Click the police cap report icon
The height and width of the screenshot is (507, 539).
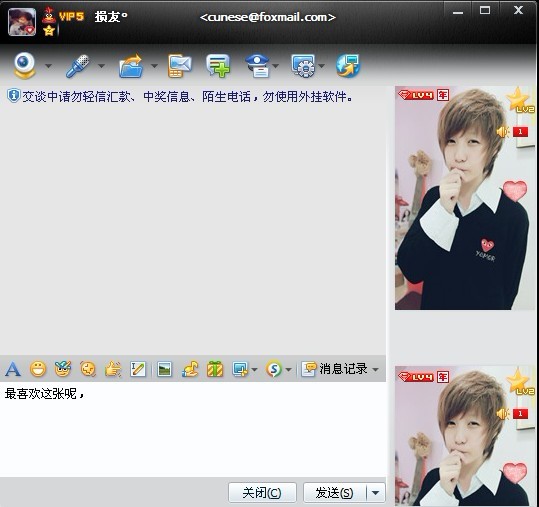[257, 66]
